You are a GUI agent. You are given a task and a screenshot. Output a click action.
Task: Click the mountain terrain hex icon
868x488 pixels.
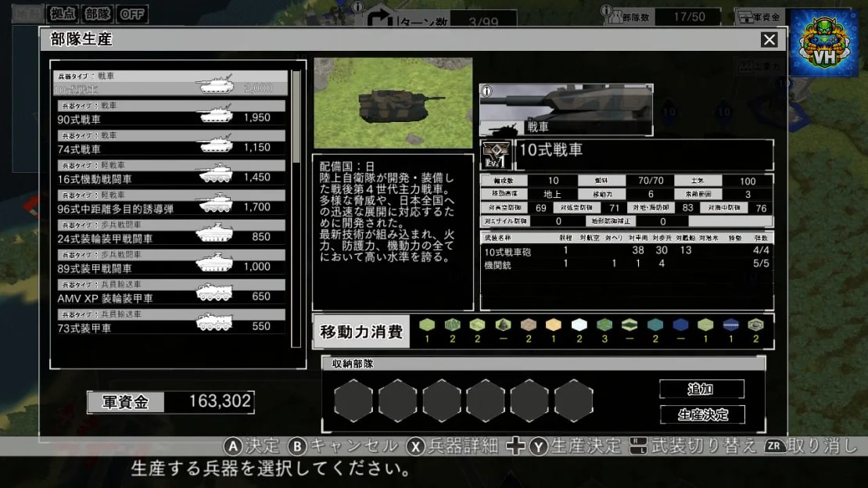coord(503,325)
